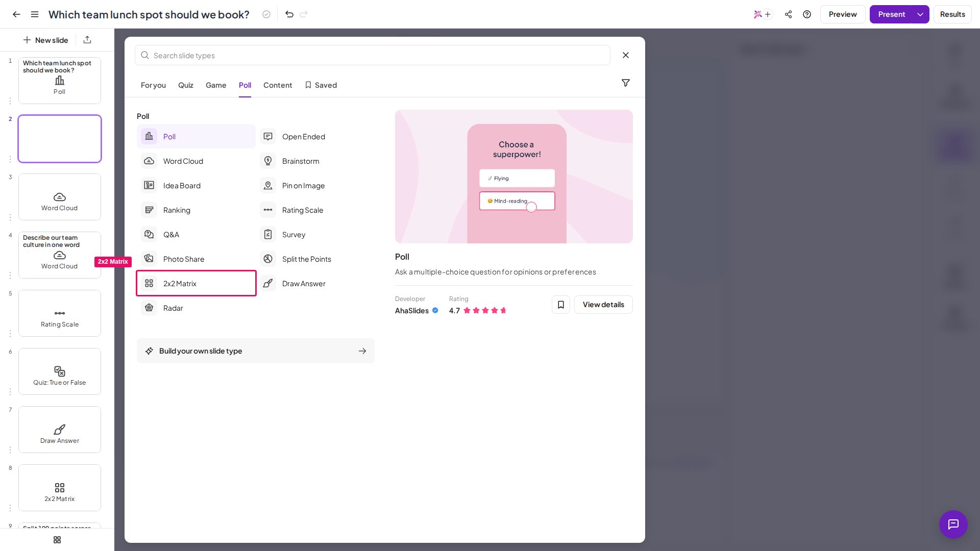
Task: Select slide 3 Word Cloud thumbnail
Action: coord(60,197)
